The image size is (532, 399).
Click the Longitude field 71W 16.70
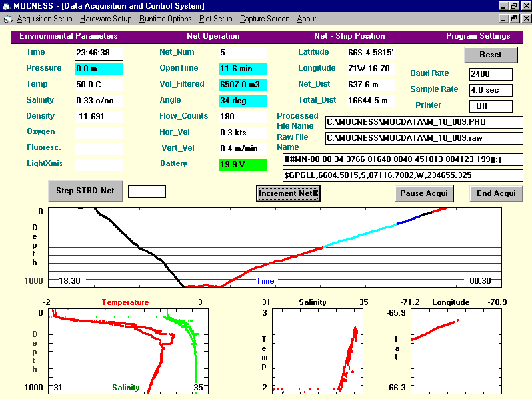(x=371, y=69)
